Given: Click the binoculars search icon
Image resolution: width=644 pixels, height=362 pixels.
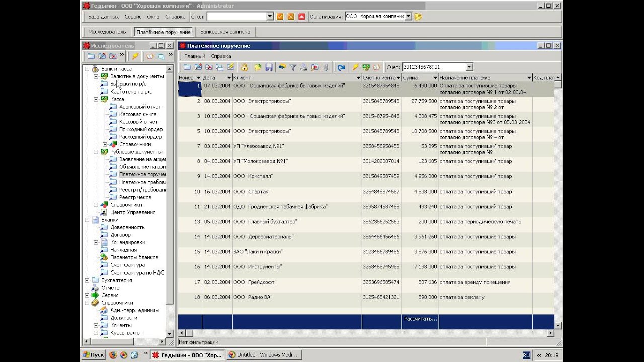Looking at the screenshot, I should click(282, 67).
